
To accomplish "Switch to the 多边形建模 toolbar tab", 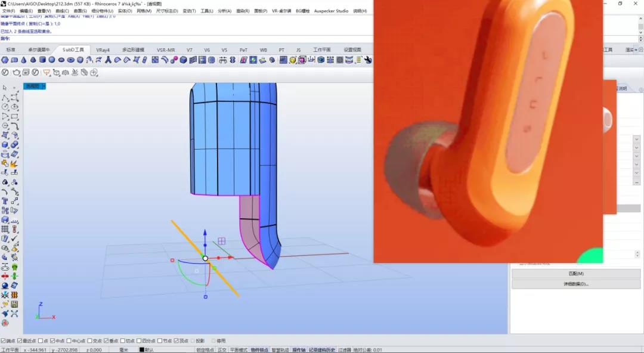I will click(133, 49).
